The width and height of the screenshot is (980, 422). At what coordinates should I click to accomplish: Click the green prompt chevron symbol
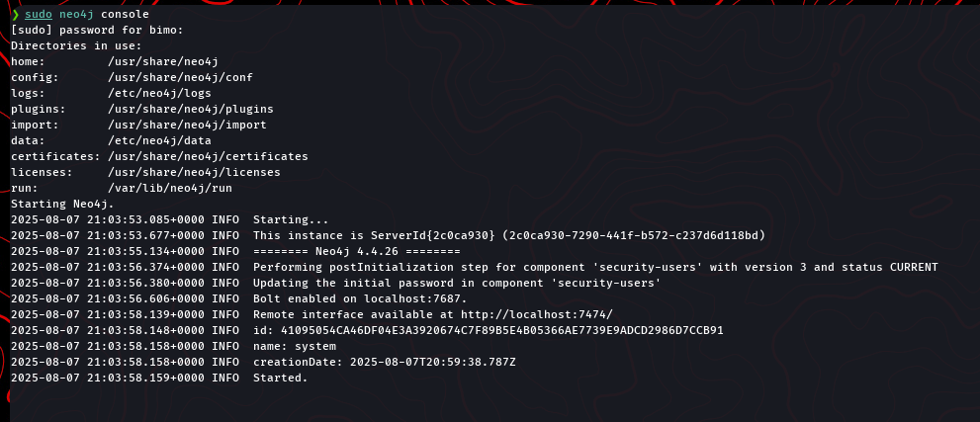15,15
